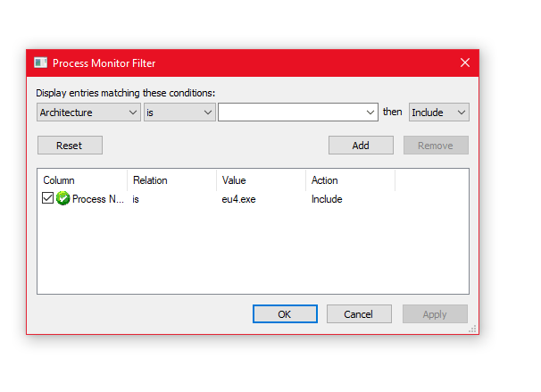Click the Remove button

pyautogui.click(x=436, y=146)
